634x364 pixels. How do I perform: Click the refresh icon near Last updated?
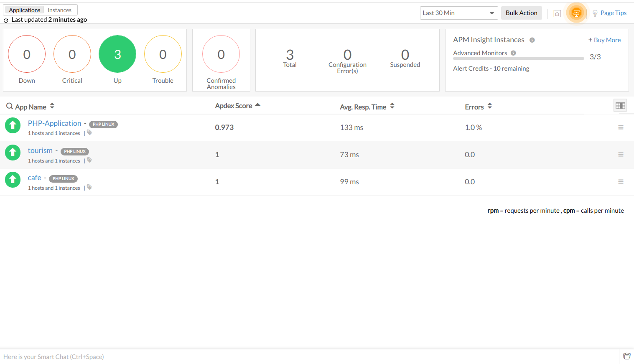[5, 20]
